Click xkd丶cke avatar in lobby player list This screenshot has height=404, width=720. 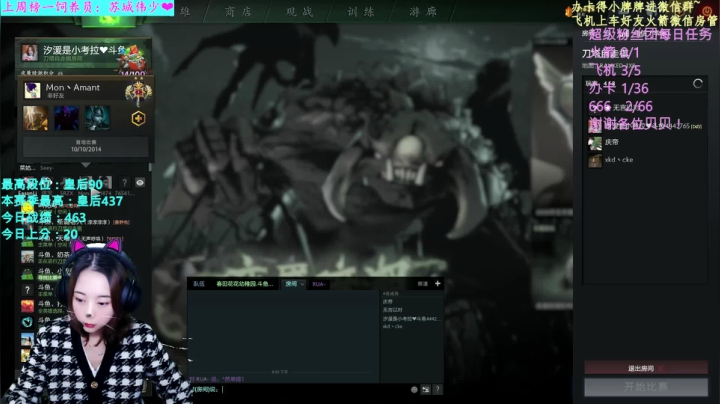coord(595,160)
